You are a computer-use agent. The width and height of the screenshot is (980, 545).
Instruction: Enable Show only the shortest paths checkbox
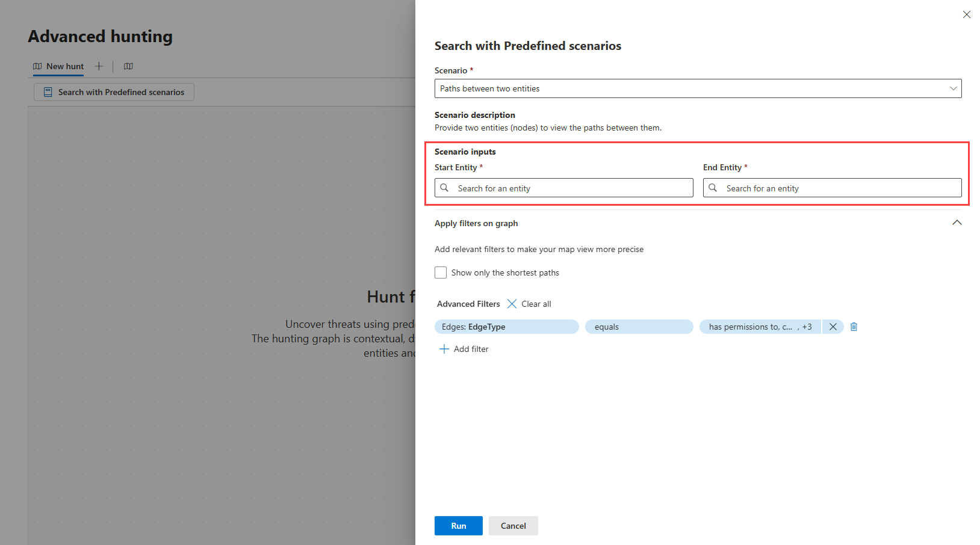(441, 272)
